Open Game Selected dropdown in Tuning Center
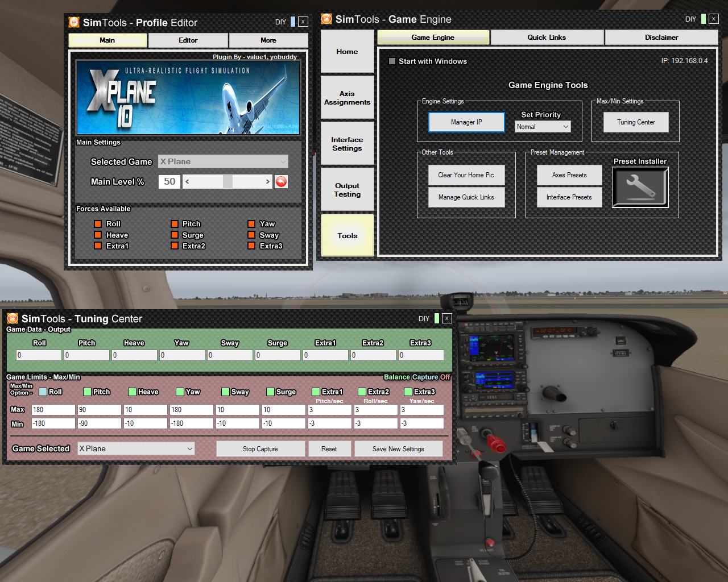 136,448
